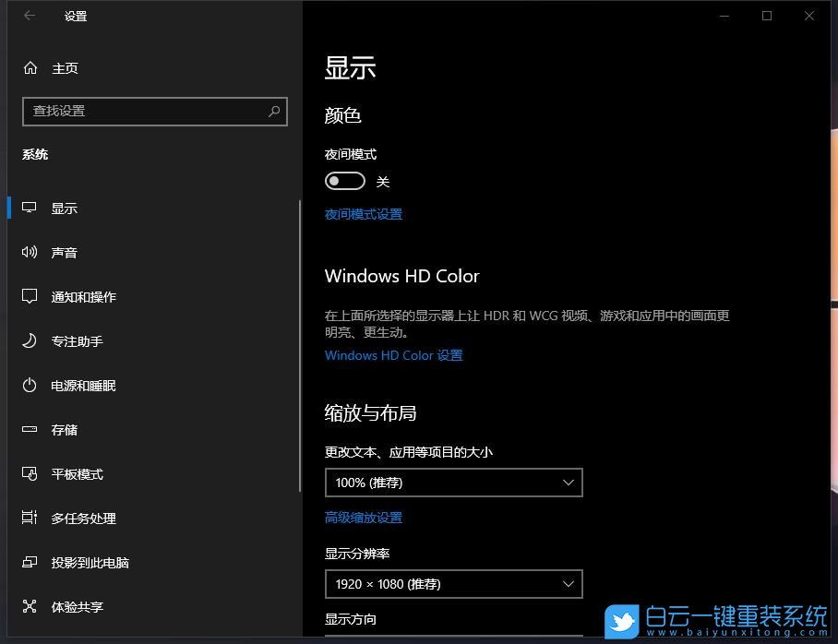
Task: Open 电源和睡眠 settings icon
Action: pyautogui.click(x=28, y=385)
